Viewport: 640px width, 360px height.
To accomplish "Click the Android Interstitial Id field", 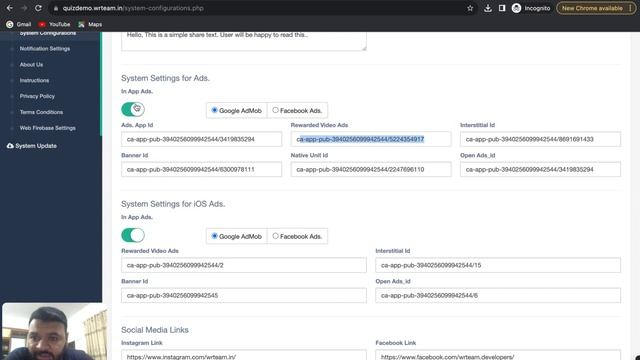I will pos(540,139).
